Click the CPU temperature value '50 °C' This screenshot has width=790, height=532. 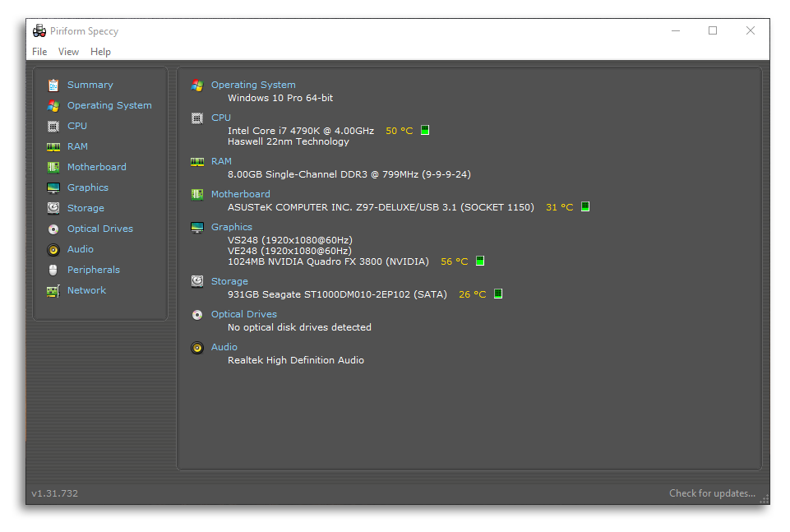399,131
